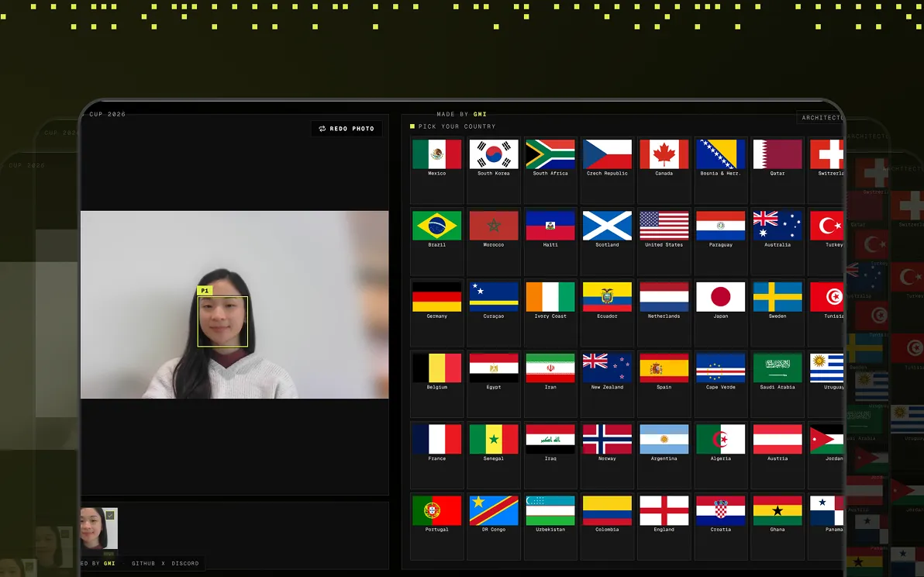
Task: Select the New Zealand flag
Action: (x=607, y=368)
